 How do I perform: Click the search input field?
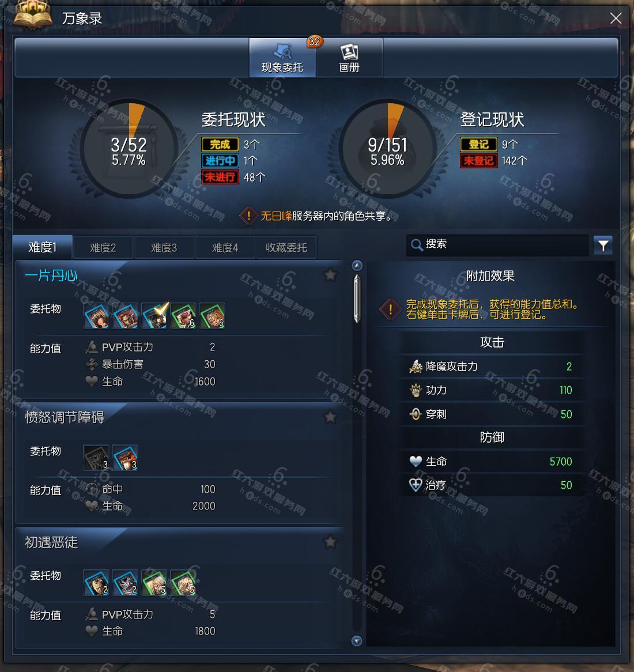[x=497, y=245]
